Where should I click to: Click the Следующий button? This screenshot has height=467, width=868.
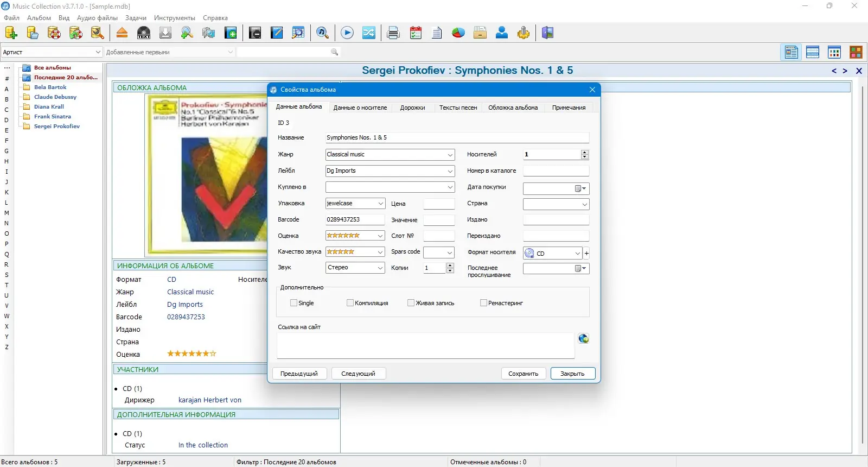click(x=358, y=374)
